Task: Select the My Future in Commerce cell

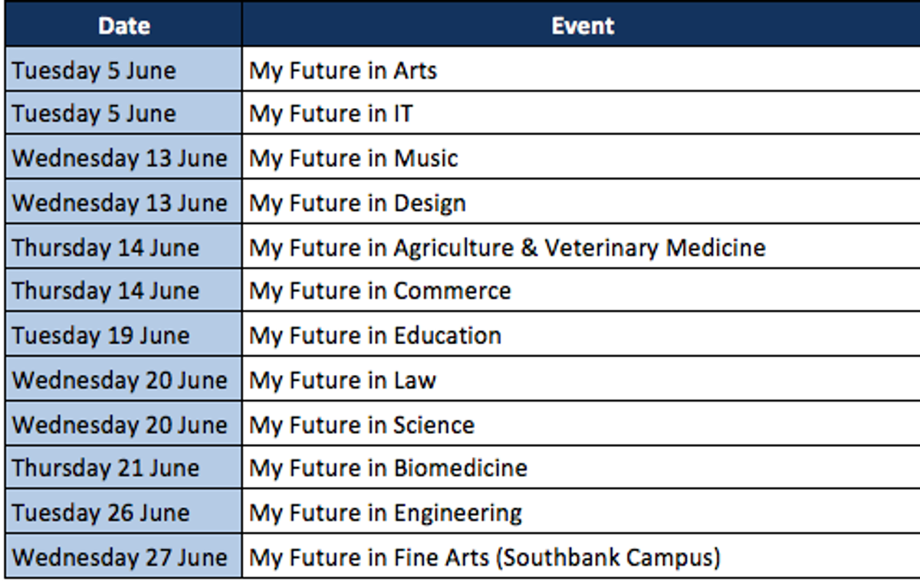Action: coord(581,291)
